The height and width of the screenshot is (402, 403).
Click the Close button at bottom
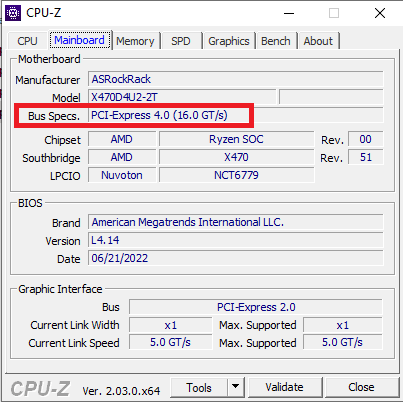coord(362,387)
